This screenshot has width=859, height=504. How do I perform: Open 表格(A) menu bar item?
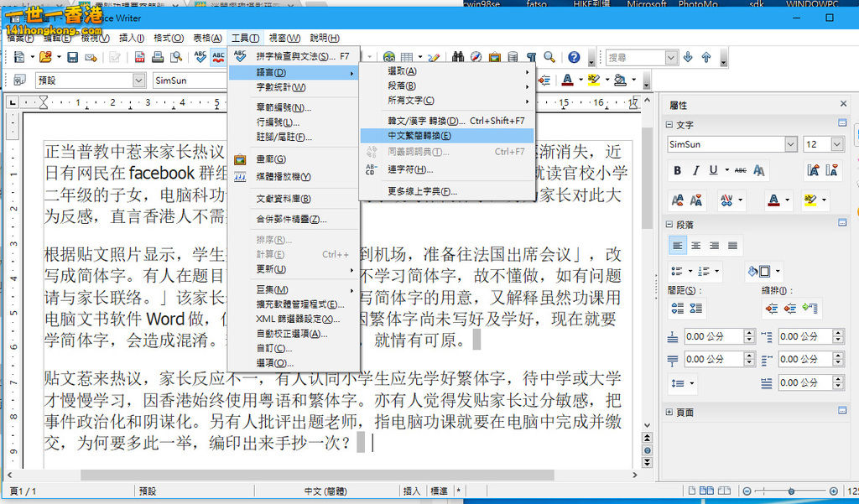pyautogui.click(x=207, y=38)
